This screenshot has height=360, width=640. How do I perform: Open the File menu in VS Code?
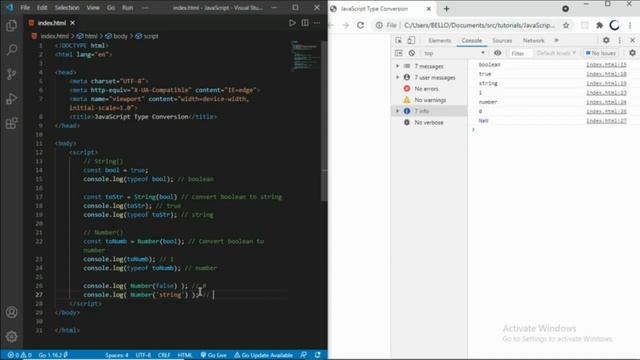[x=25, y=7]
